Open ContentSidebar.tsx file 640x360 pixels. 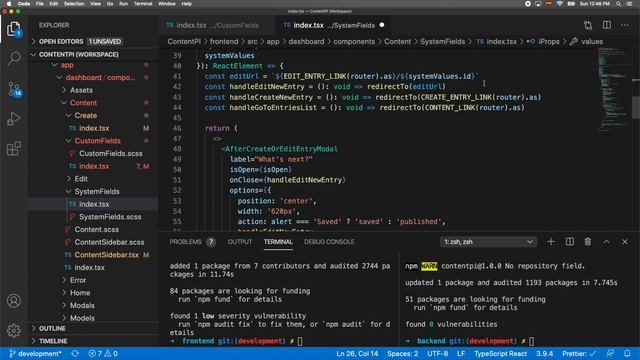click(107, 255)
